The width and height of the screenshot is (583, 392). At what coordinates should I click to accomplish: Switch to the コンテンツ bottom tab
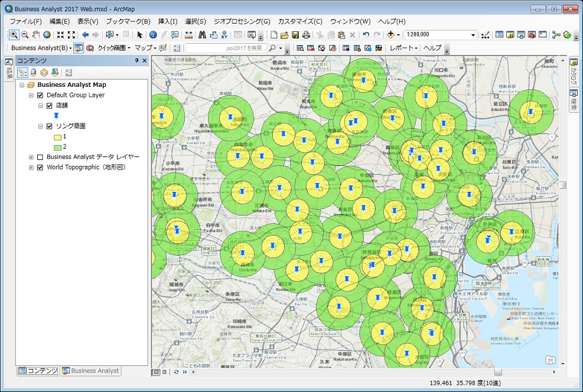click(x=38, y=371)
